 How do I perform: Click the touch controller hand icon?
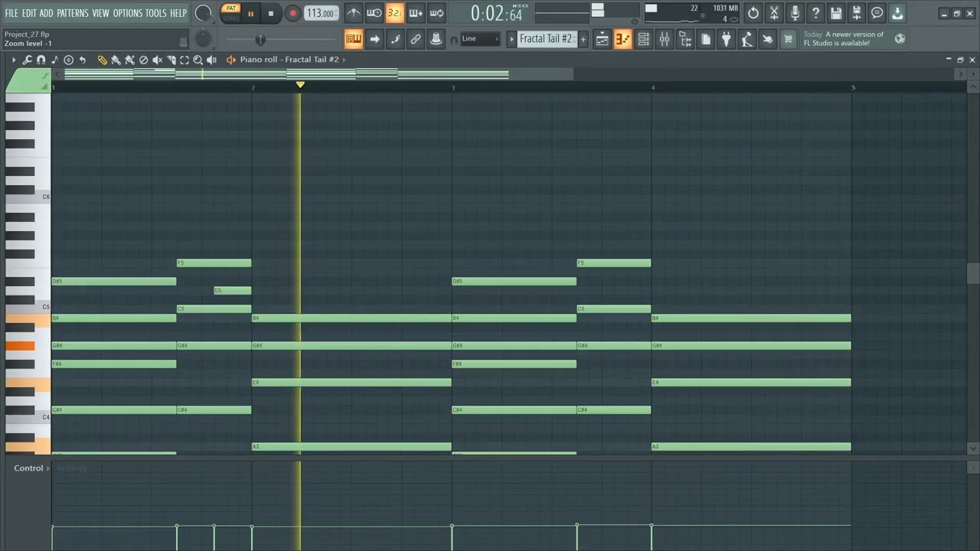pyautogui.click(x=767, y=39)
